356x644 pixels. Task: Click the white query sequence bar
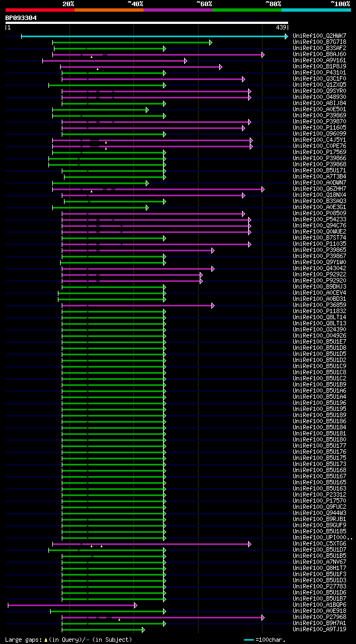147,23
